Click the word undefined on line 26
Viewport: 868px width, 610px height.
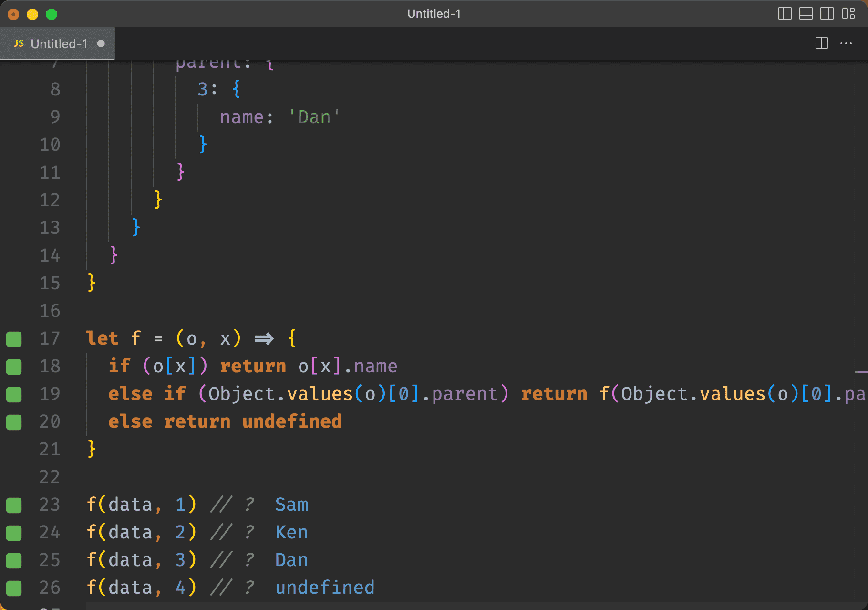[x=325, y=588]
